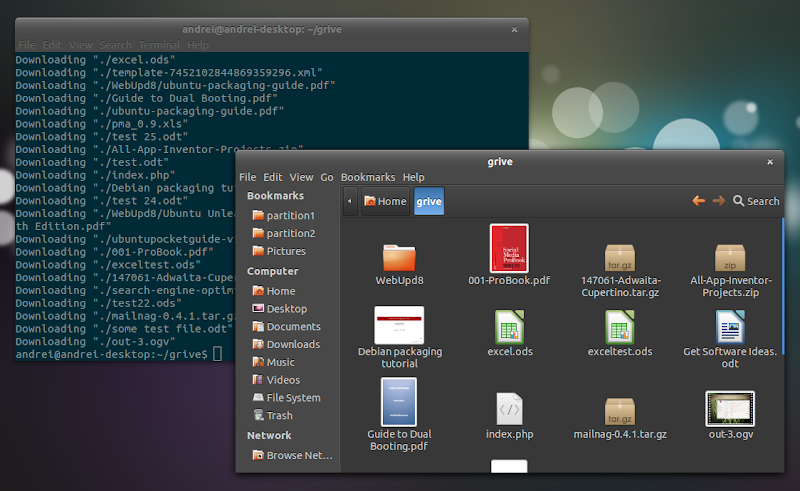Click the Home path bar button
The image size is (800, 491).
click(385, 201)
